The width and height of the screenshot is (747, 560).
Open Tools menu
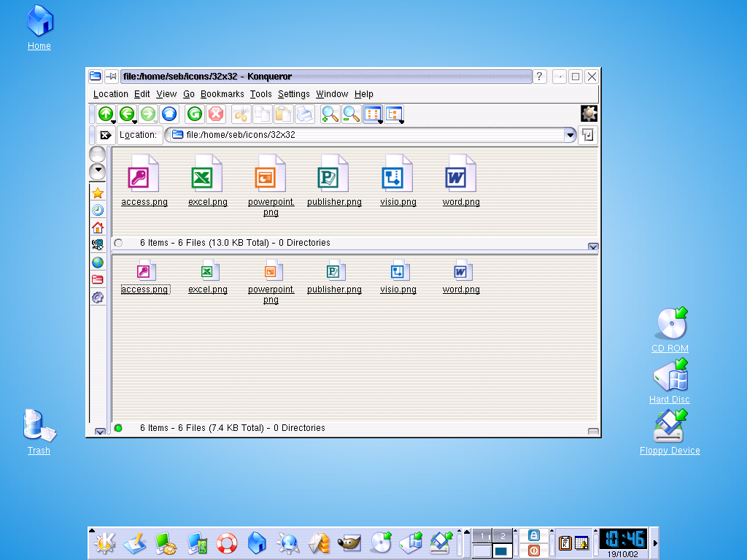click(x=261, y=94)
